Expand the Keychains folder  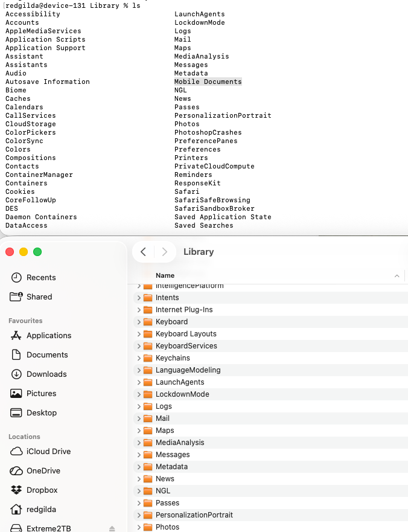(139, 358)
